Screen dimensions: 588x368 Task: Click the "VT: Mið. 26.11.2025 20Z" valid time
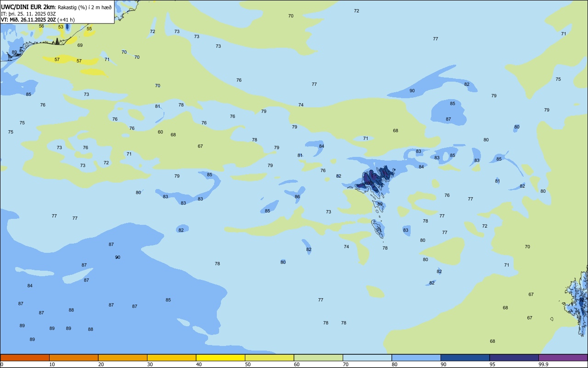coord(28,20)
